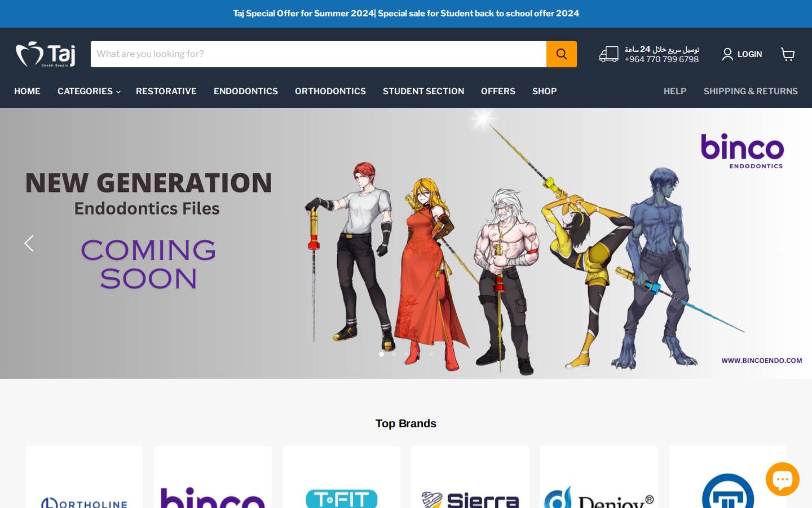Image resolution: width=812 pixels, height=508 pixels.
Task: Open the Shopify chat bubble
Action: coord(782,479)
